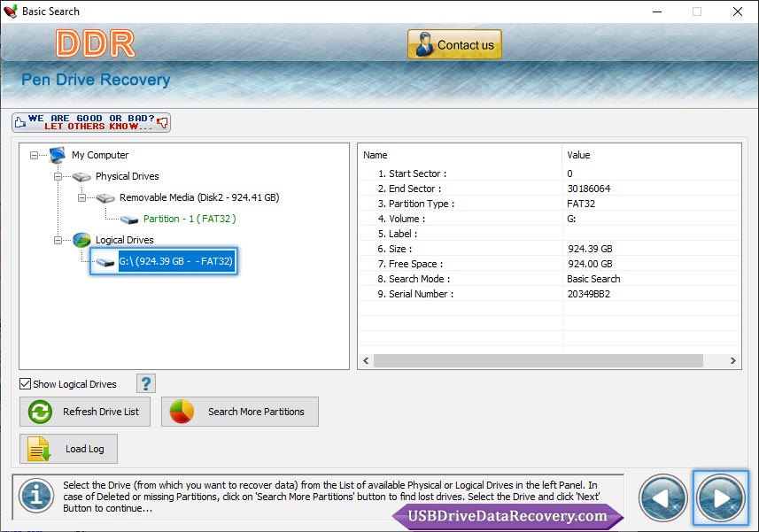Open the blue question mark help icon

[146, 383]
